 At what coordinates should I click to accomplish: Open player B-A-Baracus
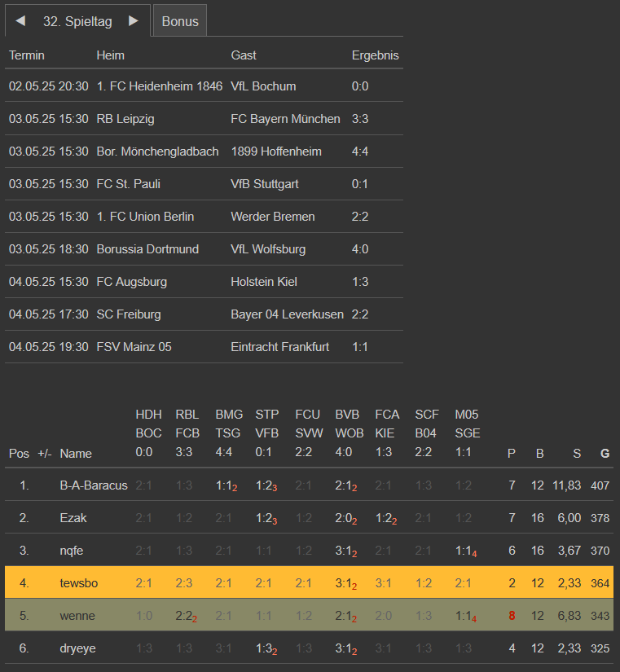(x=94, y=485)
